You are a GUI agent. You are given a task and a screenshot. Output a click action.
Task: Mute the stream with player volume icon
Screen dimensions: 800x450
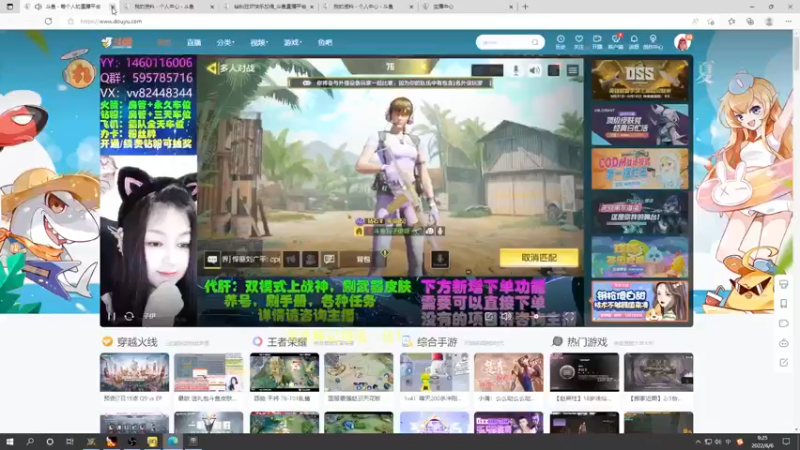(x=505, y=316)
